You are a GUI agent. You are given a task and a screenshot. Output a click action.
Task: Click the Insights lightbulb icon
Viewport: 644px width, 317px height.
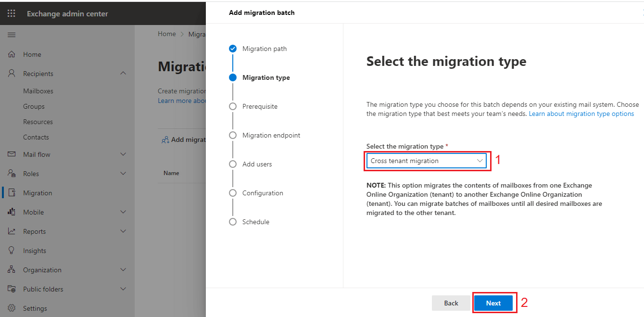point(12,251)
